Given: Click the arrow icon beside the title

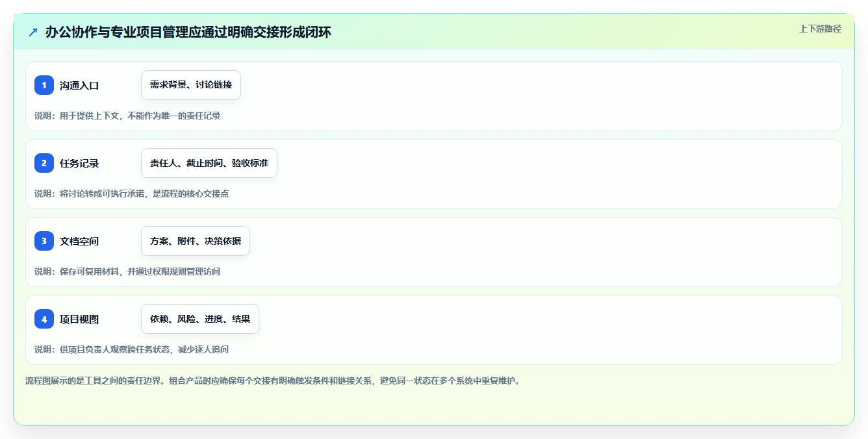Looking at the screenshot, I should 33,32.
